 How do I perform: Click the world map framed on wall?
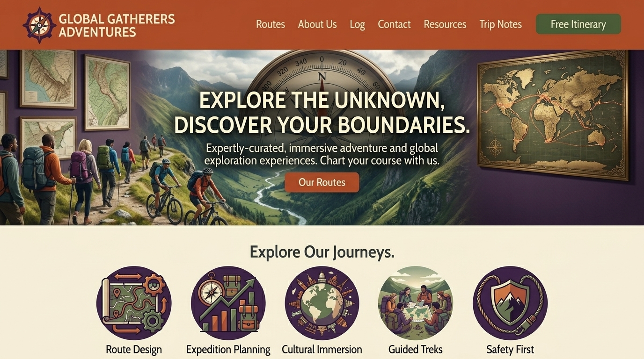coord(553,115)
